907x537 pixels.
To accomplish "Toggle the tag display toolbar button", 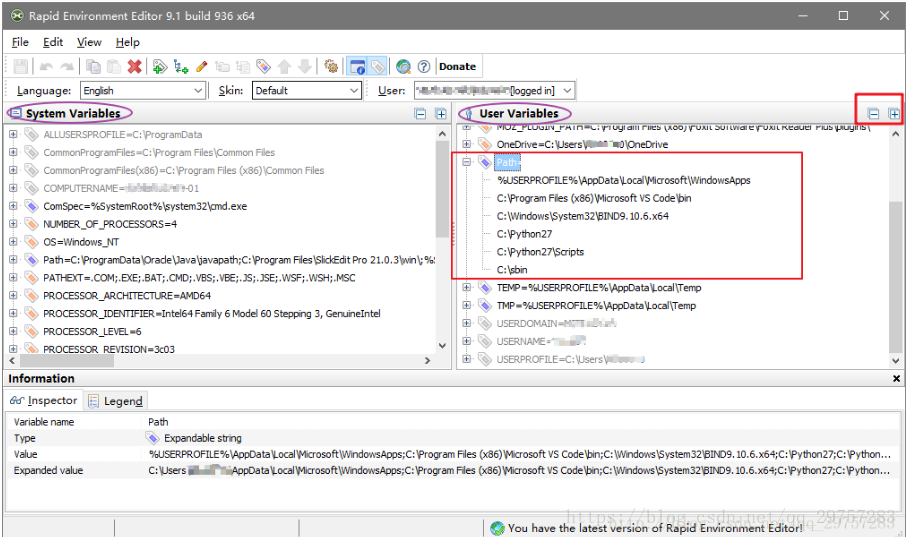I will click(377, 67).
